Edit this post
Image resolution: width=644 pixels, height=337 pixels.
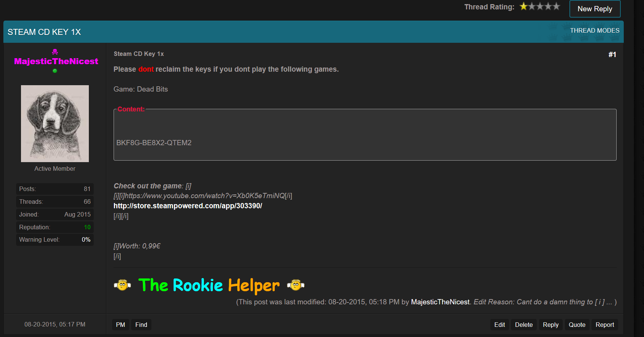click(500, 325)
